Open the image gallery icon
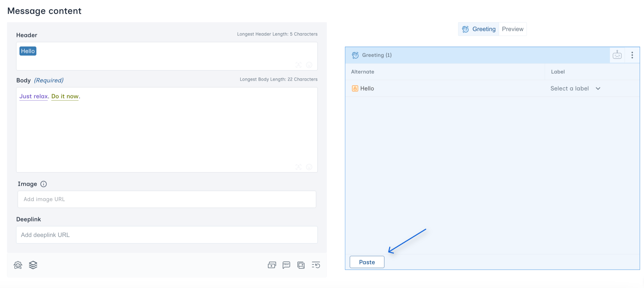Image resolution: width=644 pixels, height=288 pixels. [x=301, y=265]
